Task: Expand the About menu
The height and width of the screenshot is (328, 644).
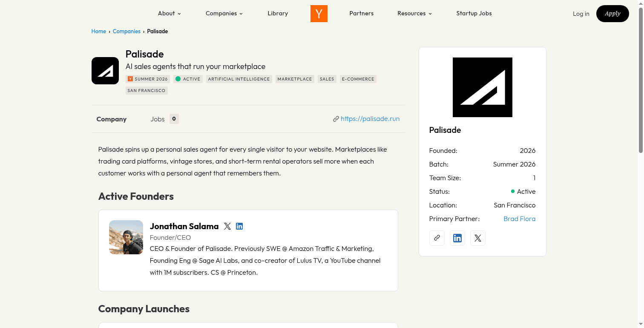Action: pos(170,13)
